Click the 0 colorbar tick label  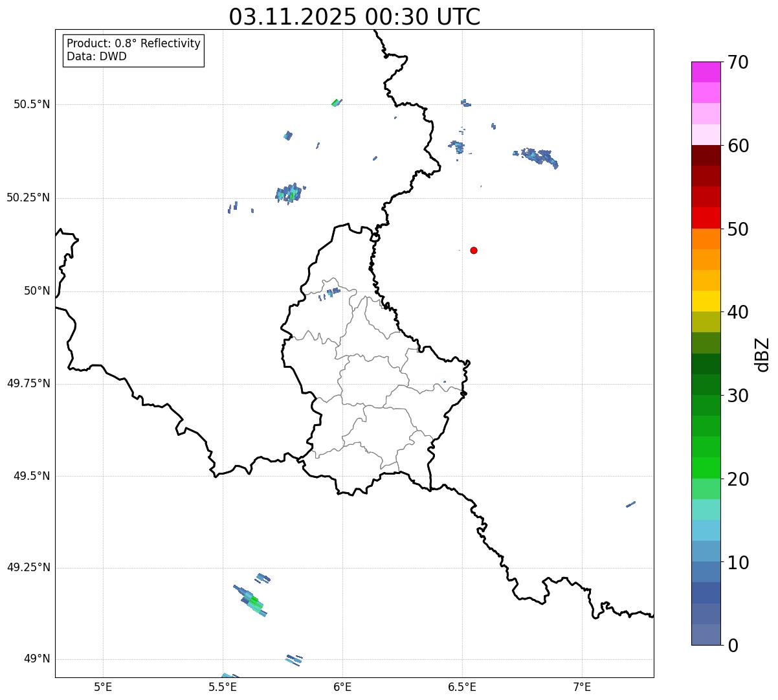point(733,646)
